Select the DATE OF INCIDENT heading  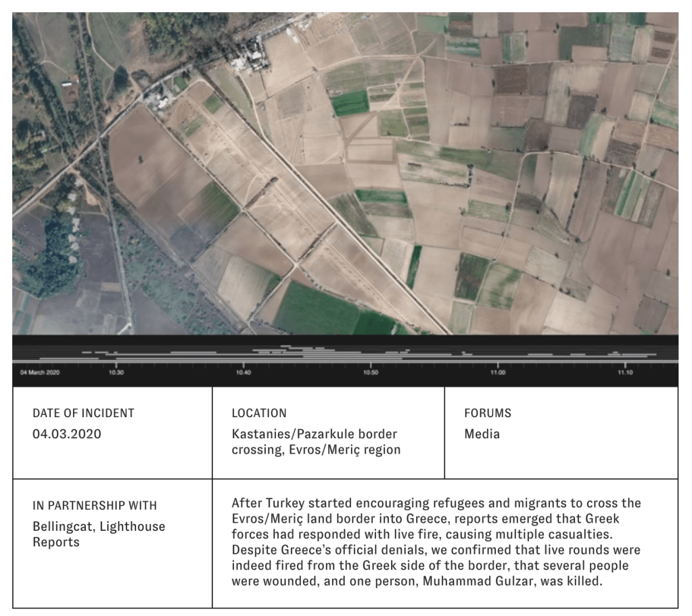pyautogui.click(x=83, y=413)
